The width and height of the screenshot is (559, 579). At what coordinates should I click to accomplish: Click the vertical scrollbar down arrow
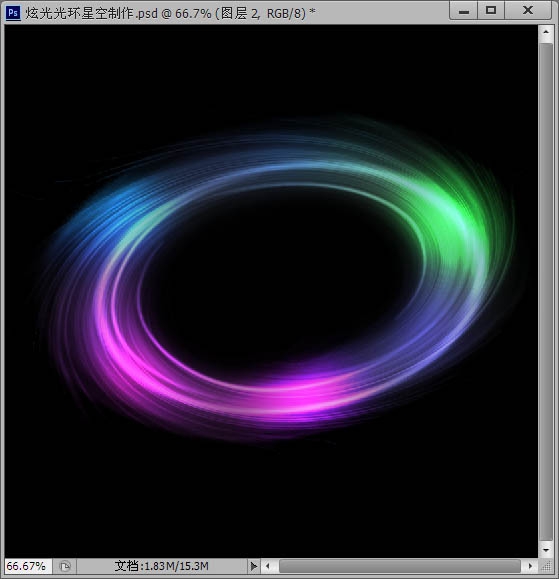(x=546, y=550)
